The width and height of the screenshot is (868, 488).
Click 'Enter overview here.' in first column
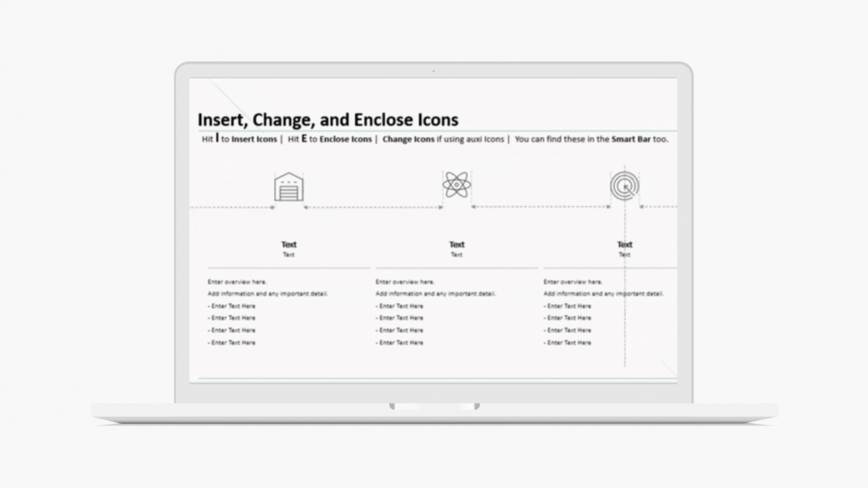[x=237, y=282]
